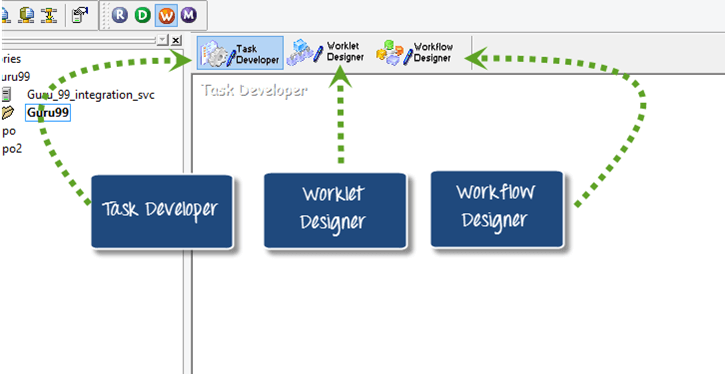Click the blue Workflow Designer label box
Image resolution: width=725 pixels, height=374 pixels.
pos(497,209)
